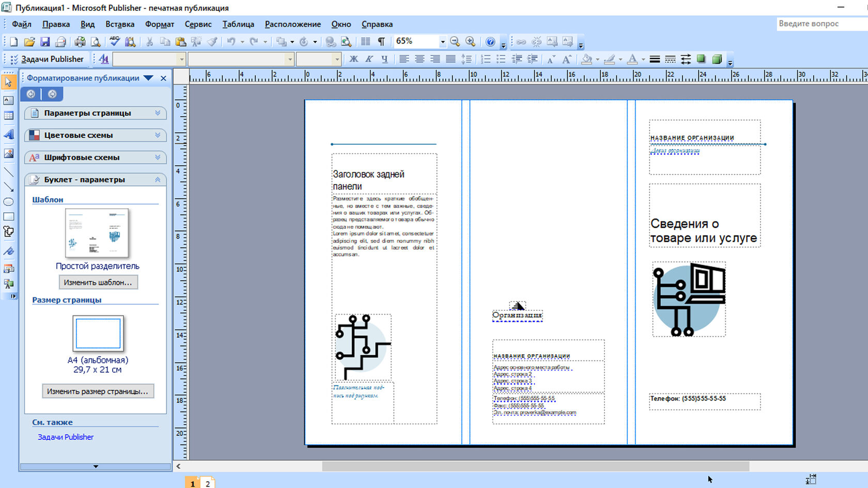Viewport: 868px width, 488px height.
Task: Toggle italic formatting (К)
Action: coord(369,59)
